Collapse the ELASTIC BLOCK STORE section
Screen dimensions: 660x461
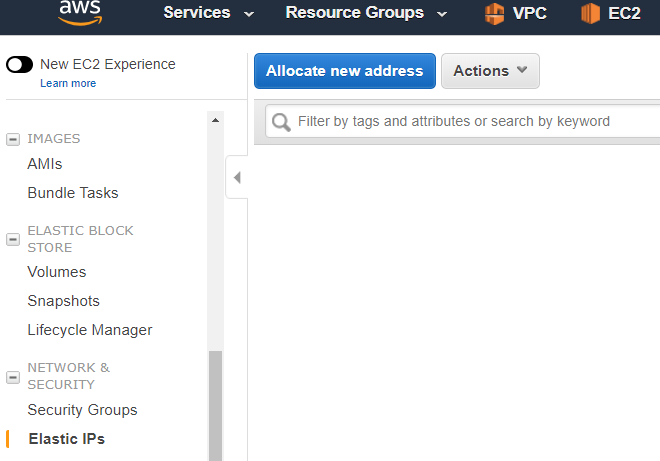pos(13,240)
